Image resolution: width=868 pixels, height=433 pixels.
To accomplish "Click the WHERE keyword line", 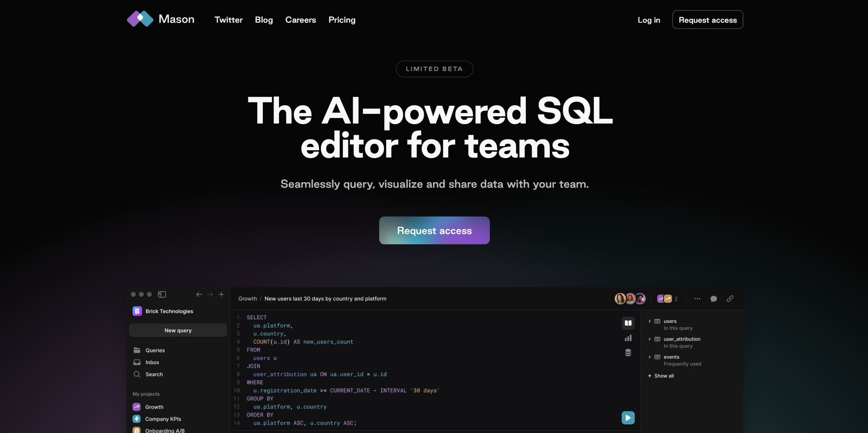I will click(255, 382).
